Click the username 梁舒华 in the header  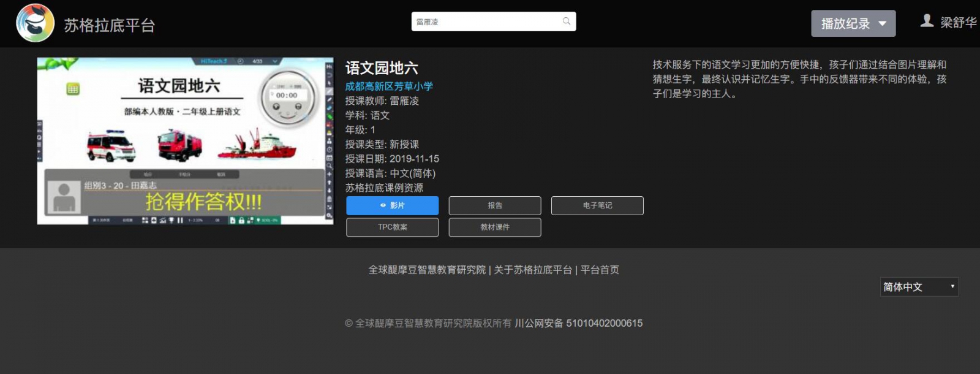[958, 23]
